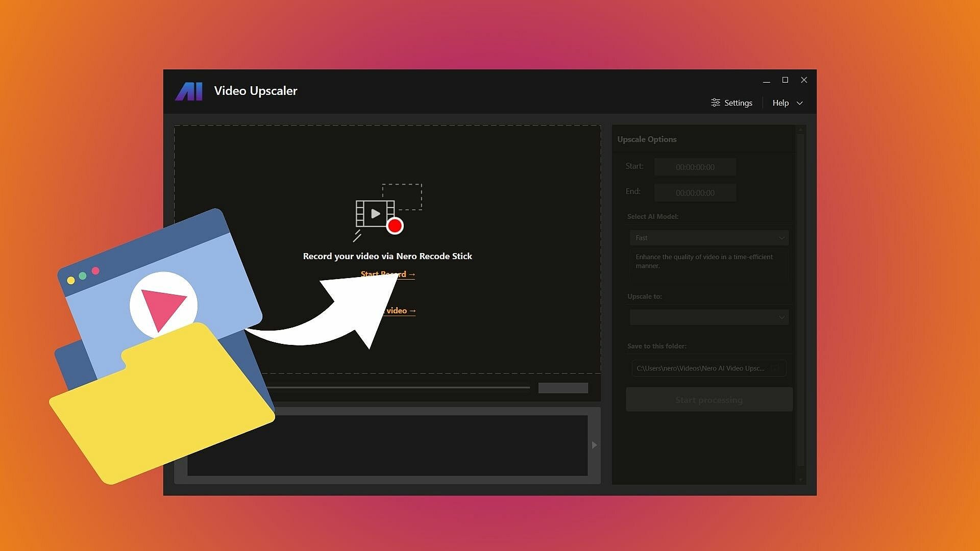
Task: Open the Help menu
Action: coord(780,103)
